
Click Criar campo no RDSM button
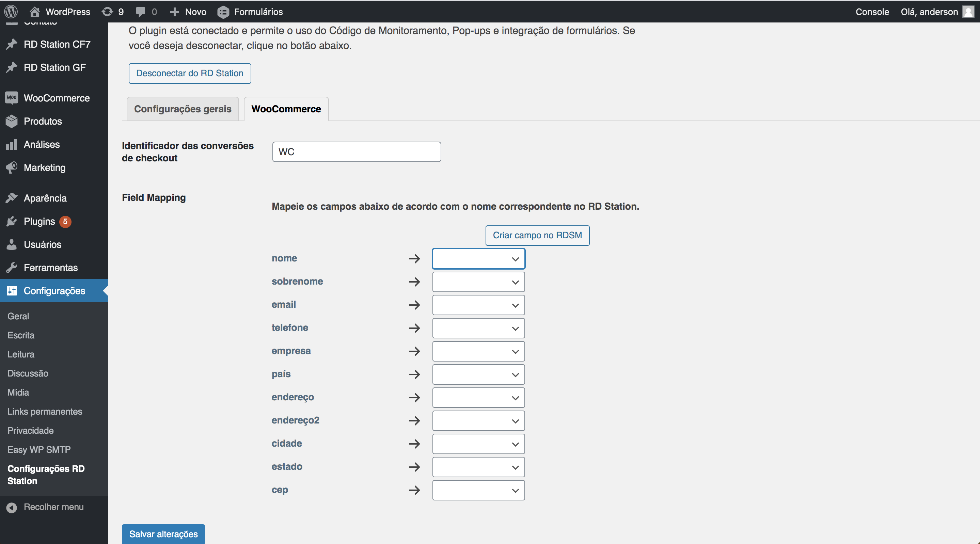[x=537, y=236]
